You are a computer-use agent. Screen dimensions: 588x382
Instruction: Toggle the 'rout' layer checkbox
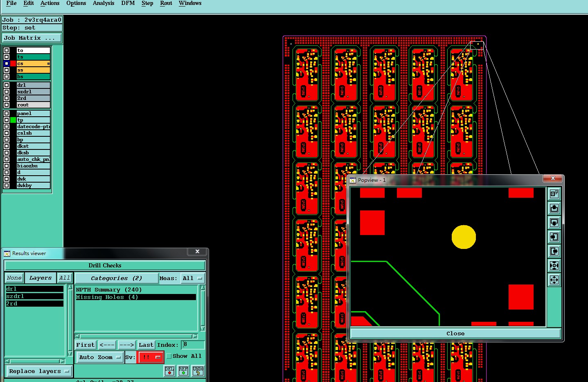click(7, 105)
